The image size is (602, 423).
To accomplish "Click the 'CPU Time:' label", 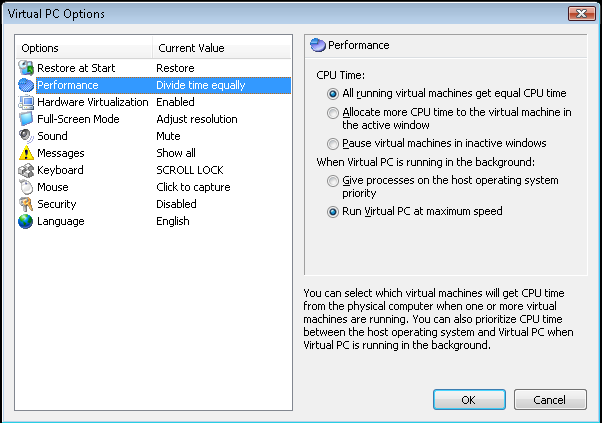I will click(x=341, y=75).
